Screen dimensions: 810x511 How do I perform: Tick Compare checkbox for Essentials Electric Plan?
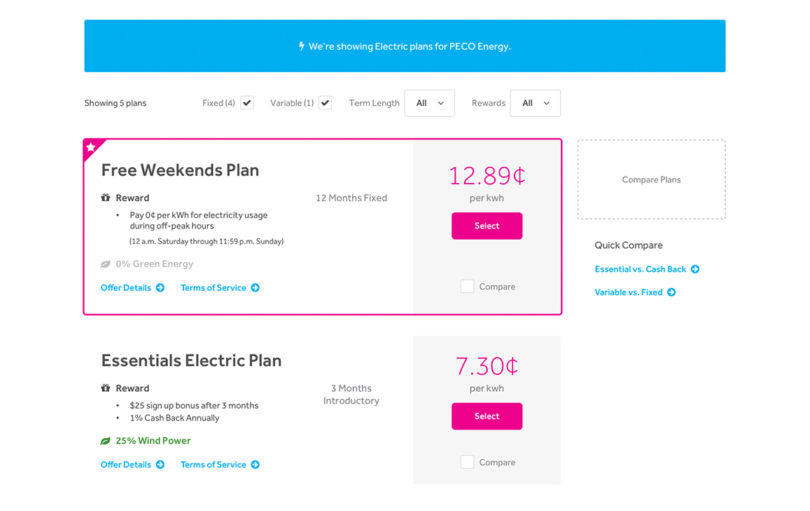coord(467,462)
